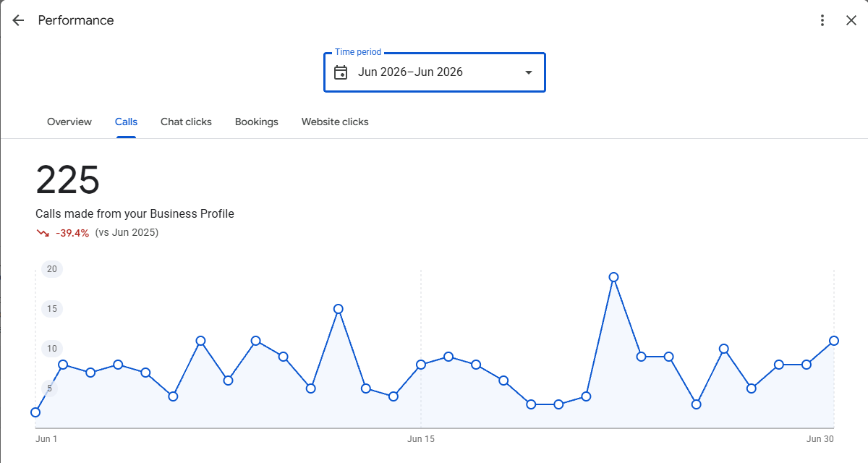868x463 pixels.
Task: Click the red downward trend icon
Action: pyautogui.click(x=43, y=233)
